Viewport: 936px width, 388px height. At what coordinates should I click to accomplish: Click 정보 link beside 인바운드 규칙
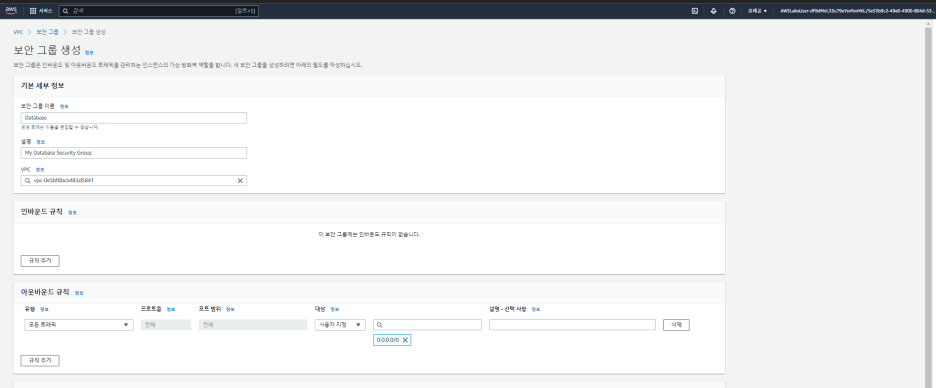point(72,213)
